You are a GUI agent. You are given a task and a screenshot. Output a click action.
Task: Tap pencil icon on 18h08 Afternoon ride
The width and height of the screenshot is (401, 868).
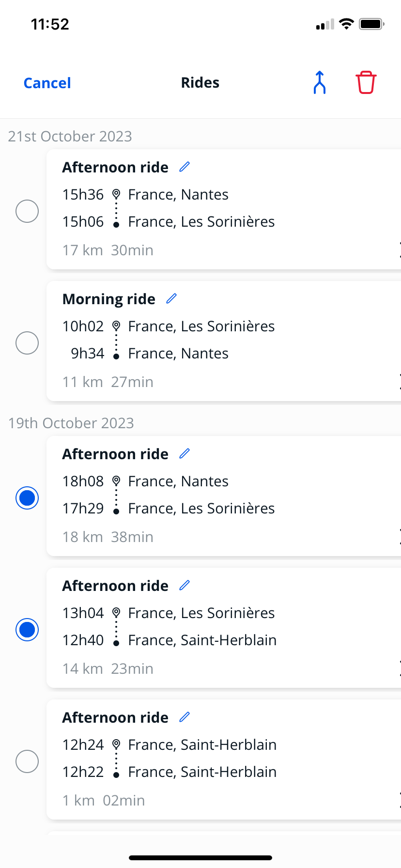(185, 454)
